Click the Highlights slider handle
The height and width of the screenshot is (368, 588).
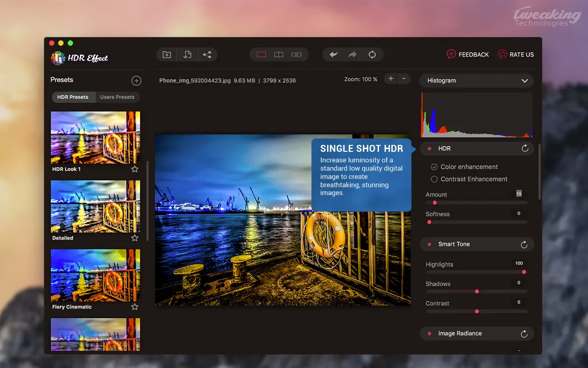524,272
